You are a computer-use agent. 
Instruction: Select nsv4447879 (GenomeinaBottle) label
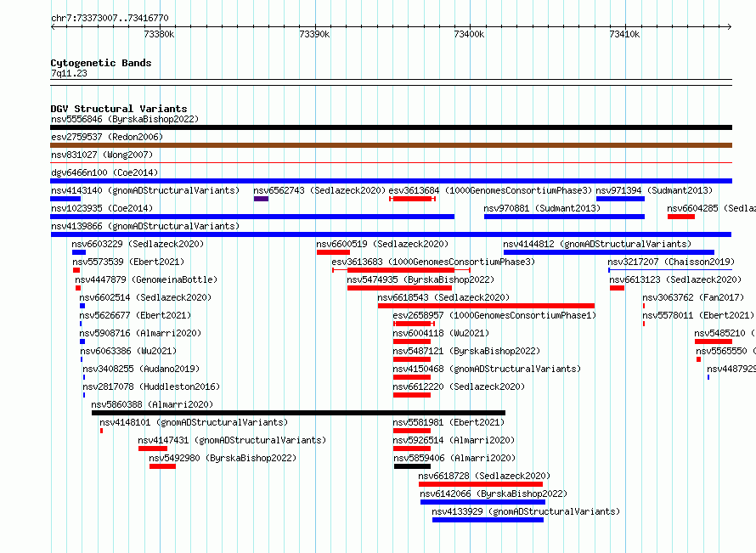click(x=147, y=279)
